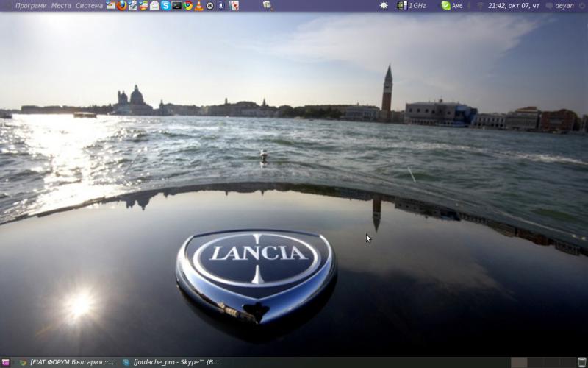Open the Места menu
Image resolution: width=588 pixels, height=368 pixels.
pyautogui.click(x=61, y=5)
